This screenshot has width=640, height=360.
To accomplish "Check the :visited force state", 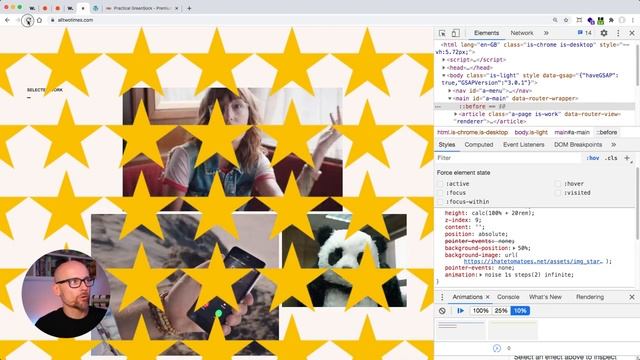I will (558, 193).
